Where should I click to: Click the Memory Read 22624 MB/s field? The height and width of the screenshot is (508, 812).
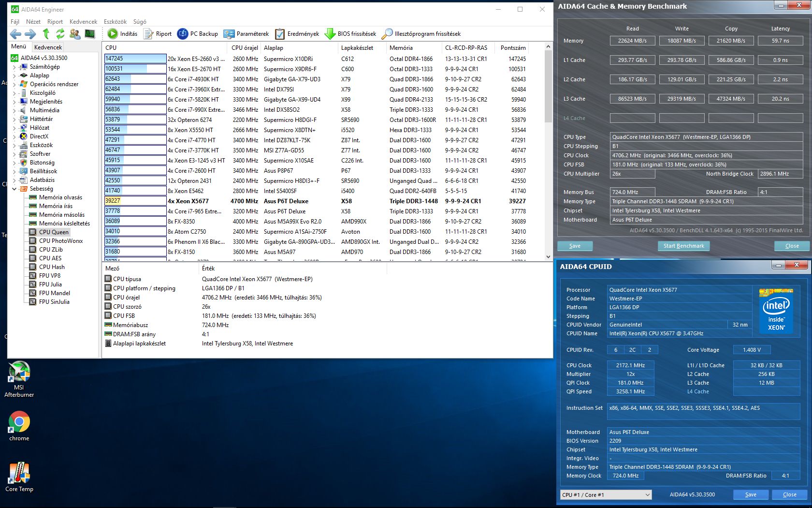(632, 41)
